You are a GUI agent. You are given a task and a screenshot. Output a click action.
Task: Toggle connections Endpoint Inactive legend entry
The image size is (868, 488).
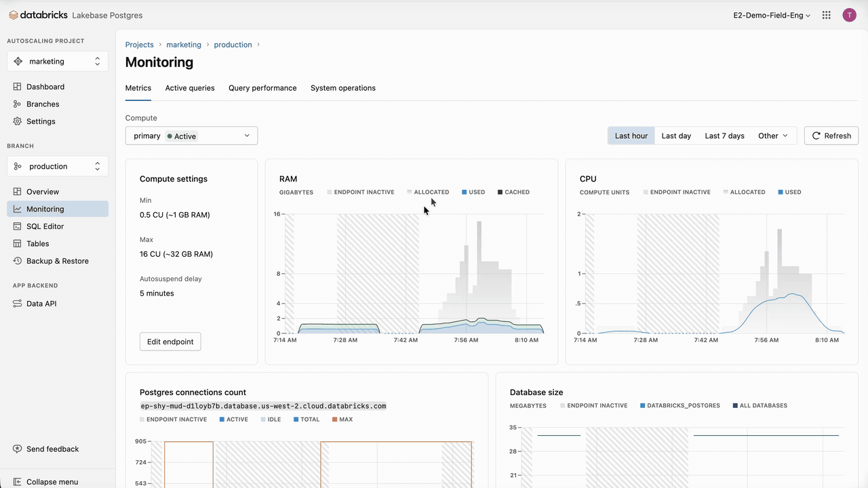click(x=174, y=420)
